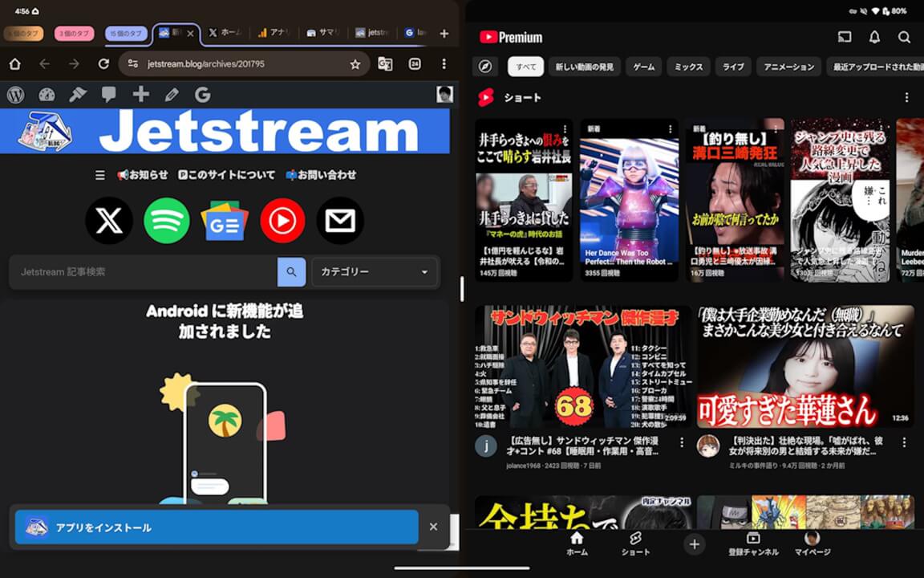Open YouTube notifications bell
Screen dimensions: 924x578
[x=874, y=37]
